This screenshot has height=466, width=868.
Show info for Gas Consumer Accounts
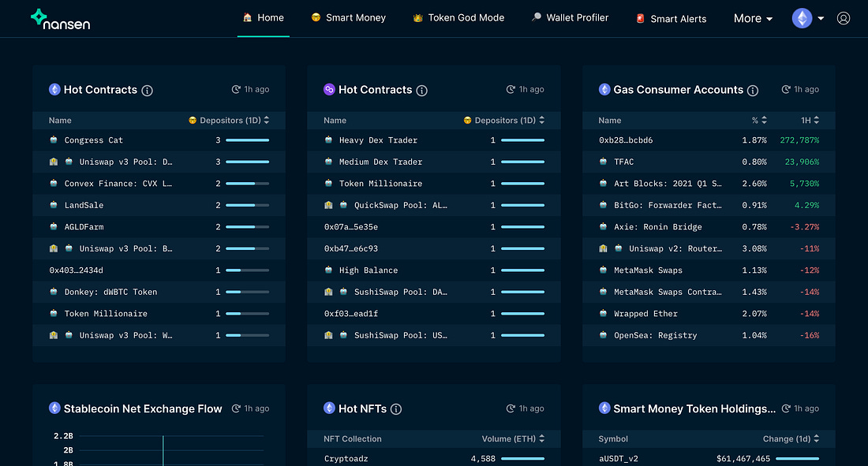click(x=752, y=90)
